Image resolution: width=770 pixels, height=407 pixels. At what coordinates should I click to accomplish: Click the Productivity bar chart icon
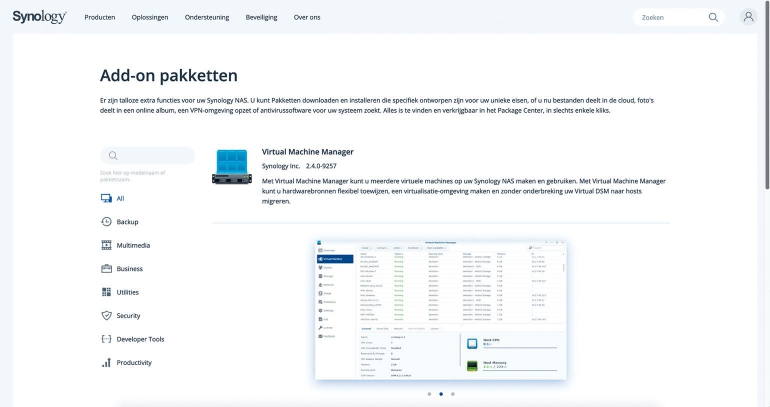tap(106, 362)
